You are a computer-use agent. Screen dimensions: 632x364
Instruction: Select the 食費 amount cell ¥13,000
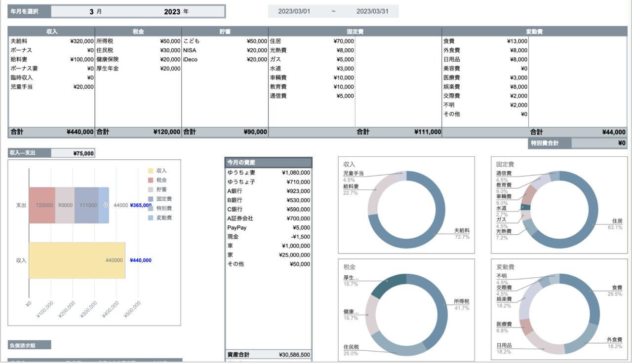tap(516, 41)
